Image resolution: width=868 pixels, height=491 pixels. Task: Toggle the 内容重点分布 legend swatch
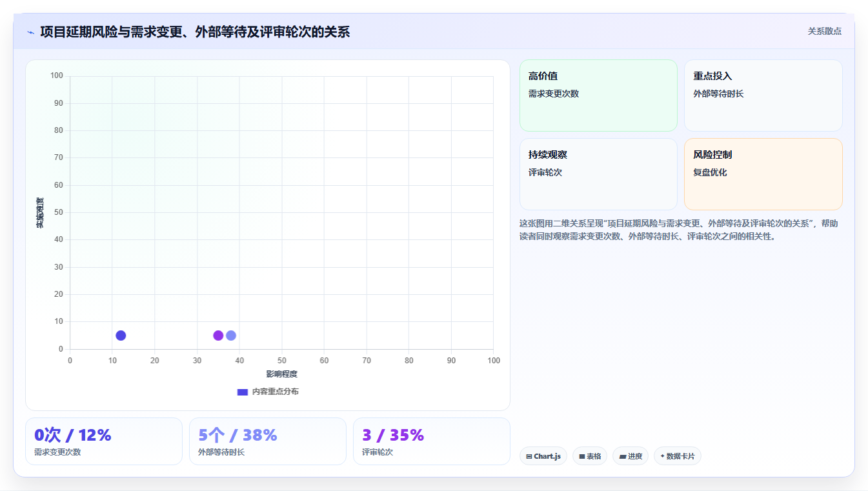click(243, 392)
